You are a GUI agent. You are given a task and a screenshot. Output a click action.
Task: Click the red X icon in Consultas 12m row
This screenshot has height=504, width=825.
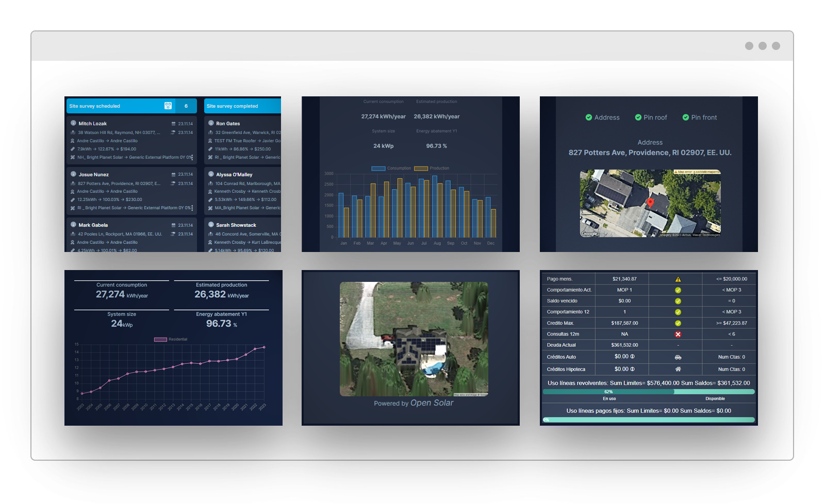pyautogui.click(x=678, y=334)
